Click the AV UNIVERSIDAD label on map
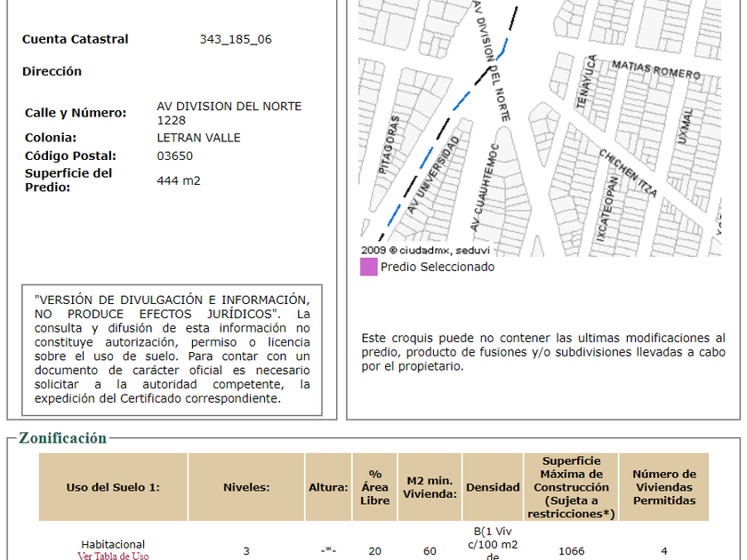Viewport: 747px width, 560px height. [x=434, y=175]
